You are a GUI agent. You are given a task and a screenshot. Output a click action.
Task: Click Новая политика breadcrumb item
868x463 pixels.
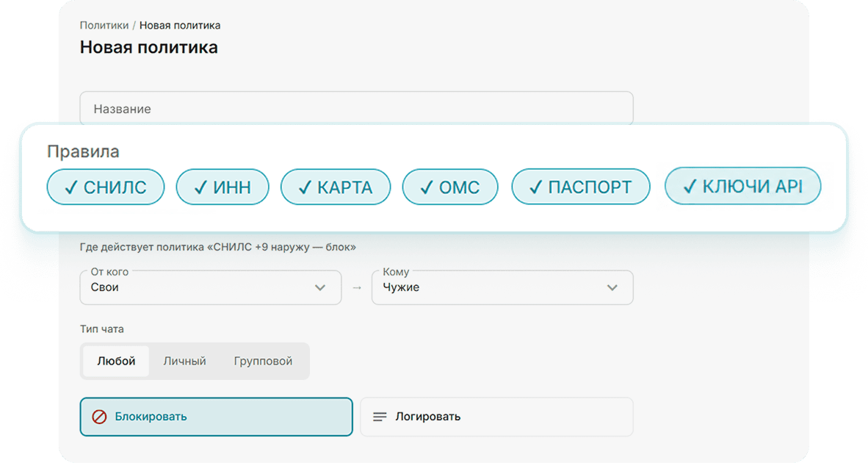tap(180, 26)
